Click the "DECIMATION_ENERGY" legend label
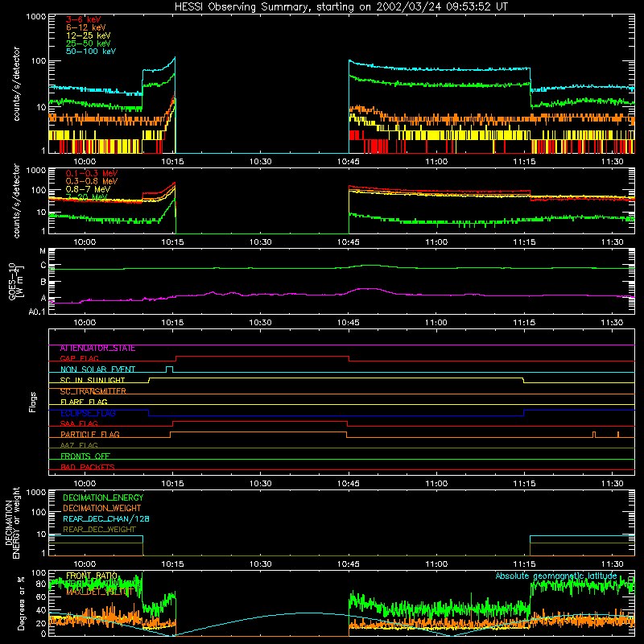This screenshot has height=644, width=644. point(103,497)
